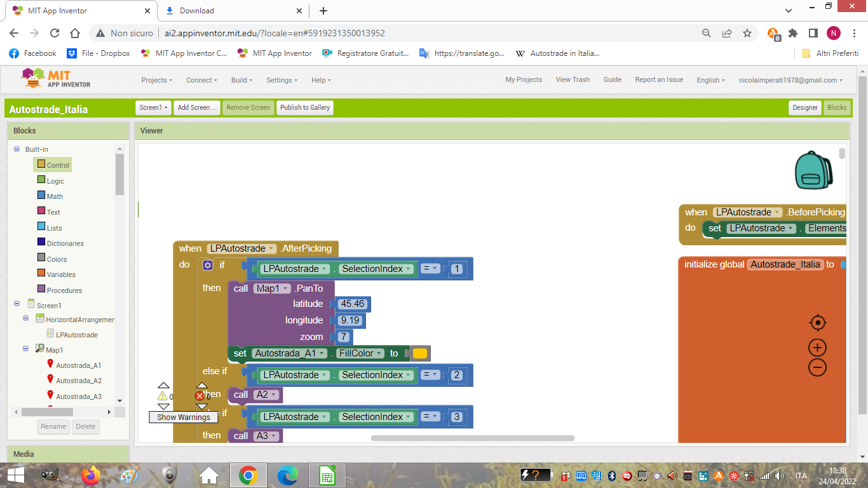
Task: Open Firefox from the taskbar
Action: [91, 475]
